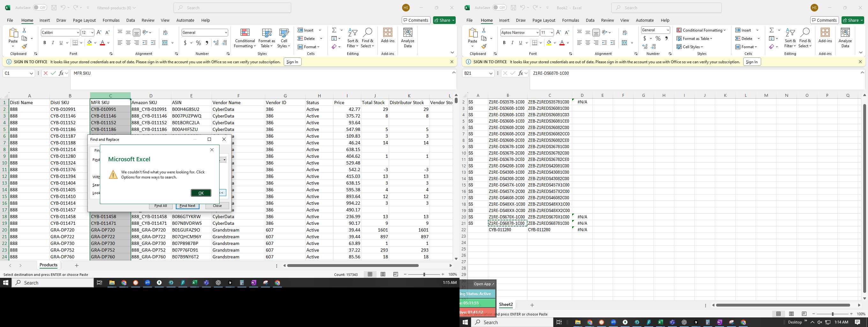
Task: Click Find & Select in Book2 window
Action: tap(804, 38)
